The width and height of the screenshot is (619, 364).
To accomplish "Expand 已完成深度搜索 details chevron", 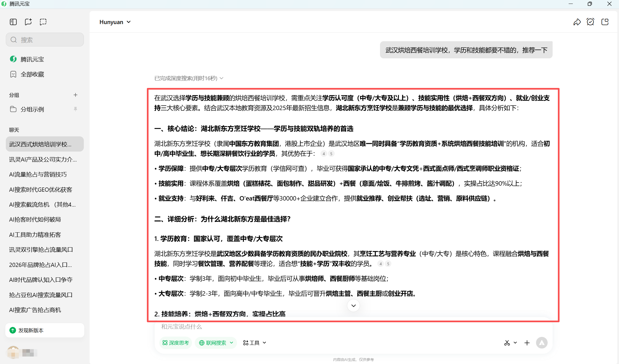I will click(222, 78).
